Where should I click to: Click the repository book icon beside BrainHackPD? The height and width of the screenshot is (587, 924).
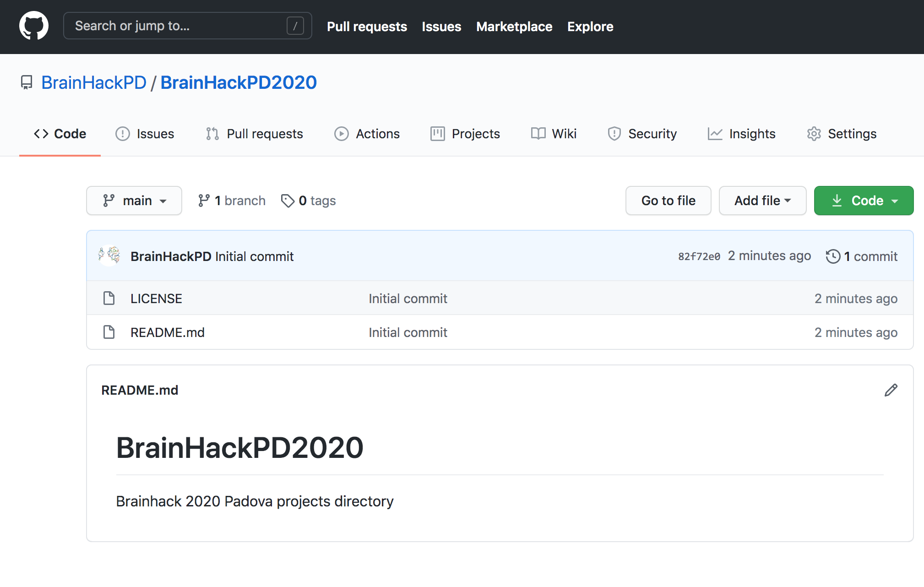27,82
